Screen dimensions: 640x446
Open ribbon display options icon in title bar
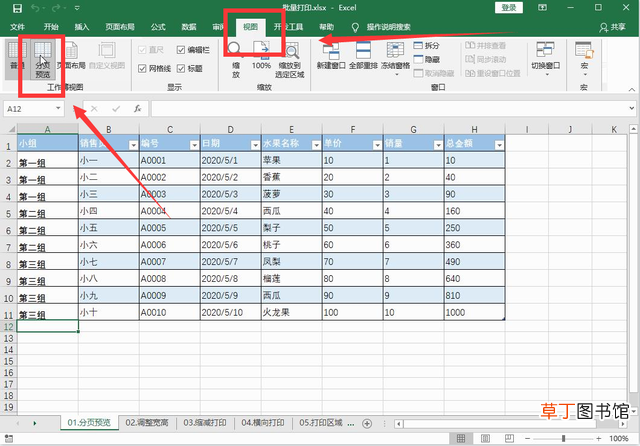(542, 7)
